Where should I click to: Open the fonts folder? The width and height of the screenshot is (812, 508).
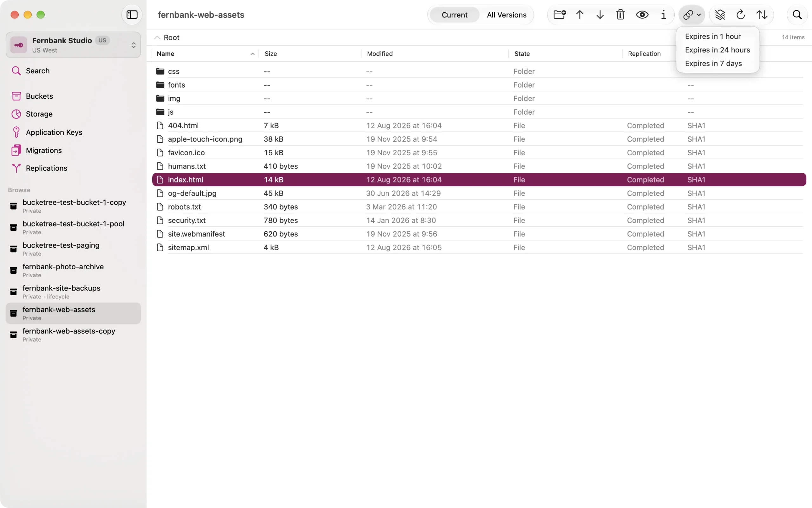pos(479,85)
